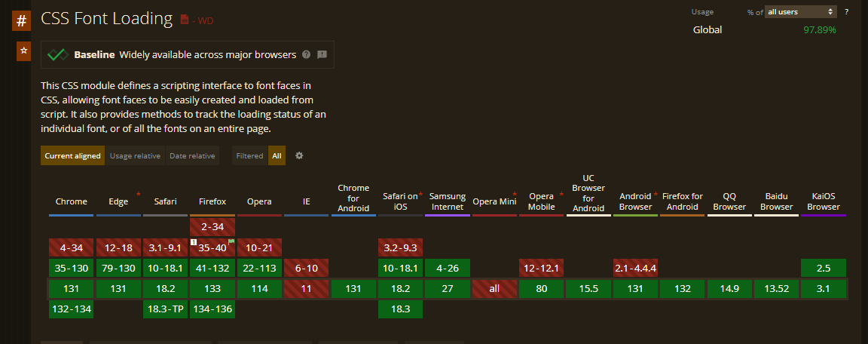Click KaiOS 2.5 cell
The image size is (868, 344).
[824, 268]
